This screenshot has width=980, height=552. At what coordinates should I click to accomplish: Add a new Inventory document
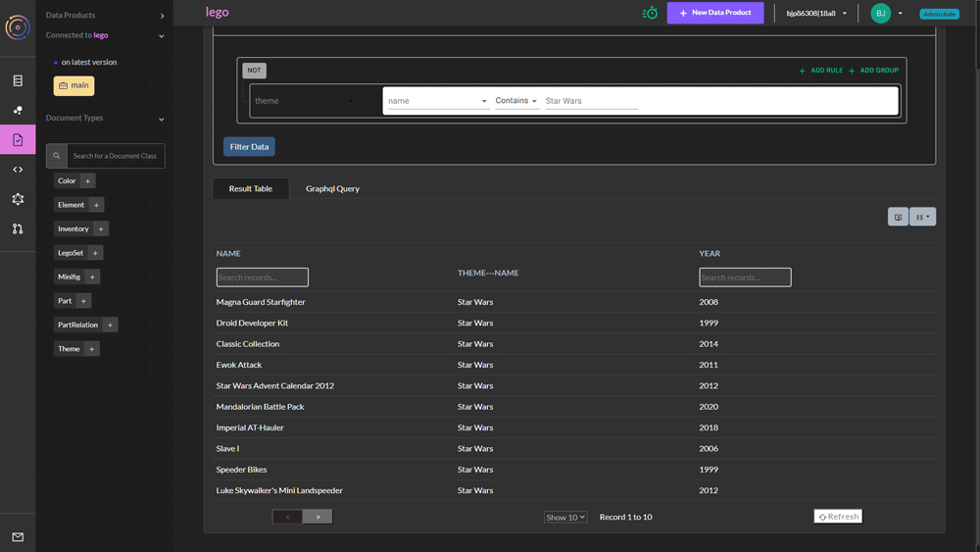(101, 228)
